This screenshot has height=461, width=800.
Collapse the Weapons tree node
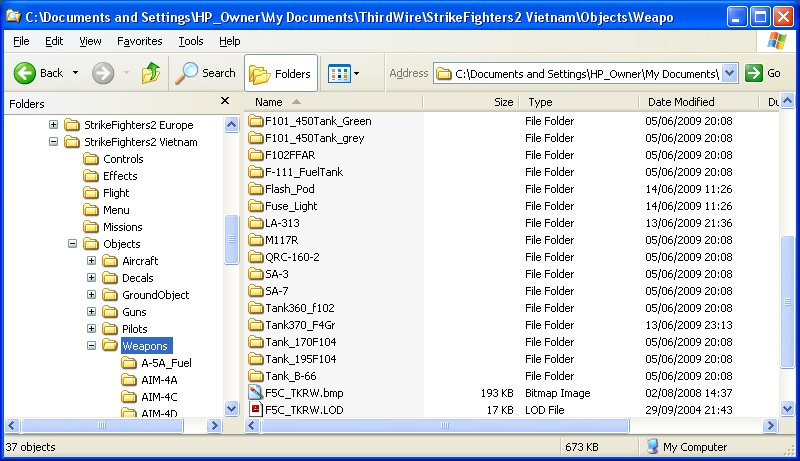[x=91, y=346]
